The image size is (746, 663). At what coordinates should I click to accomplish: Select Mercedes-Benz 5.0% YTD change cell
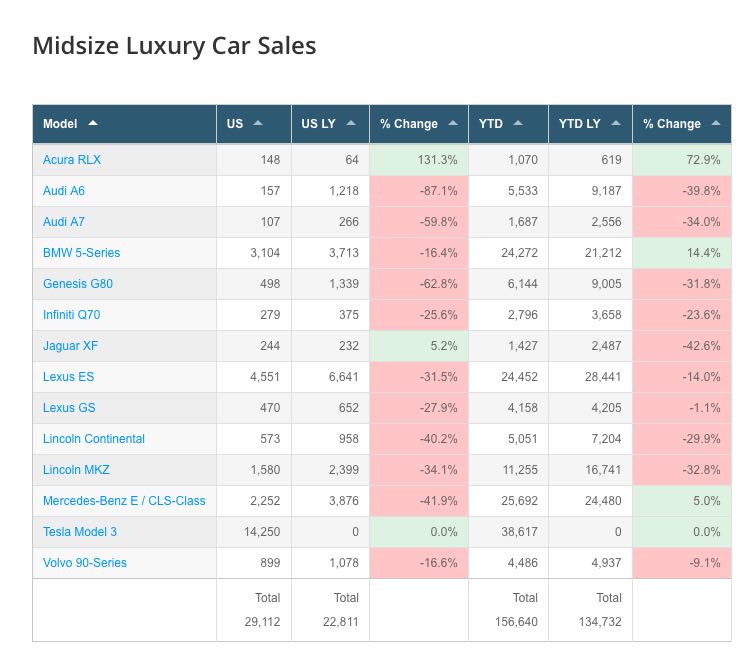point(682,500)
